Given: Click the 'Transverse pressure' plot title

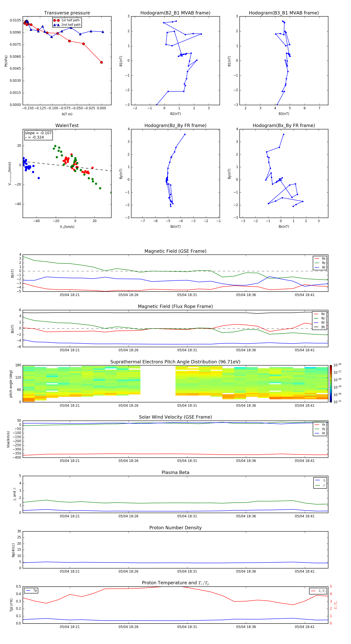Looking at the screenshot, I should (67, 13).
